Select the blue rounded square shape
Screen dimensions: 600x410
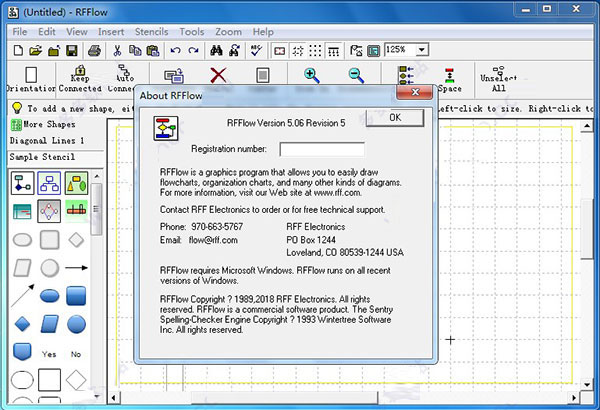click(76, 296)
